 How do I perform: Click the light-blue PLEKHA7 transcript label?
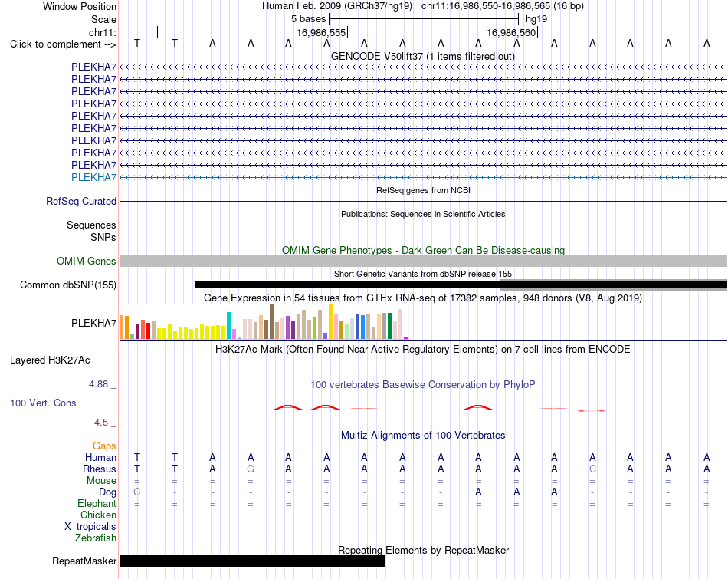point(93,177)
